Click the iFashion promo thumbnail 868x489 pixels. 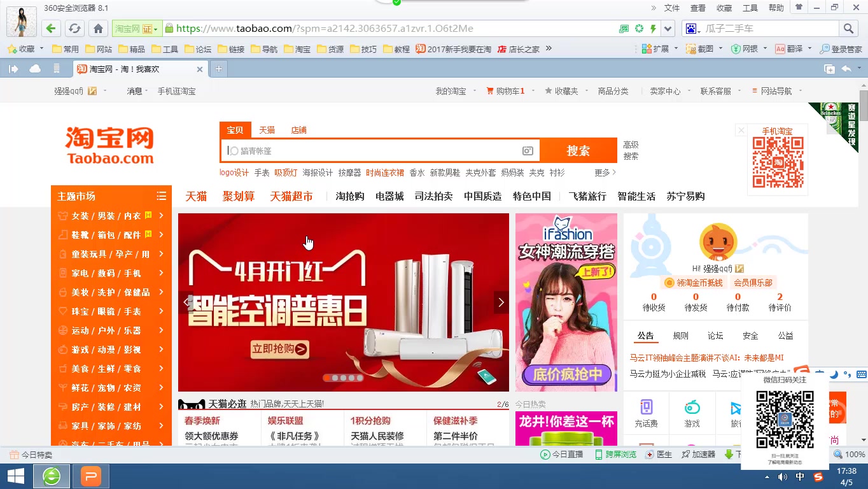click(x=566, y=302)
